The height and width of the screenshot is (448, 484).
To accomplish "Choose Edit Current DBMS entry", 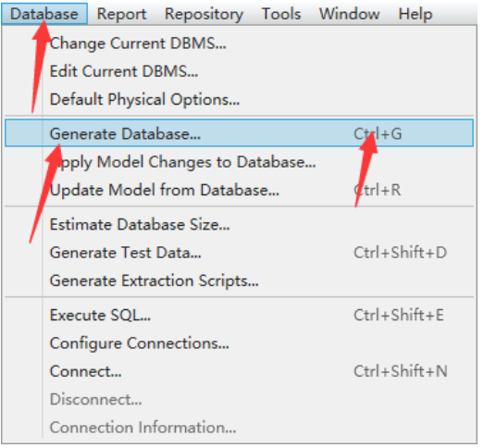I will pyautogui.click(x=239, y=71).
